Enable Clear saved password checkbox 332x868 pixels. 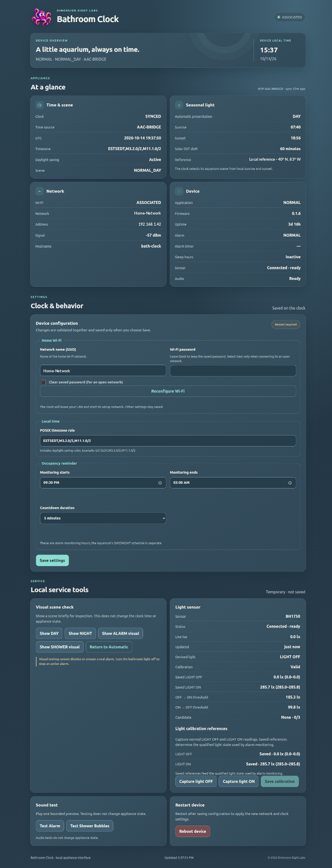coord(43,382)
